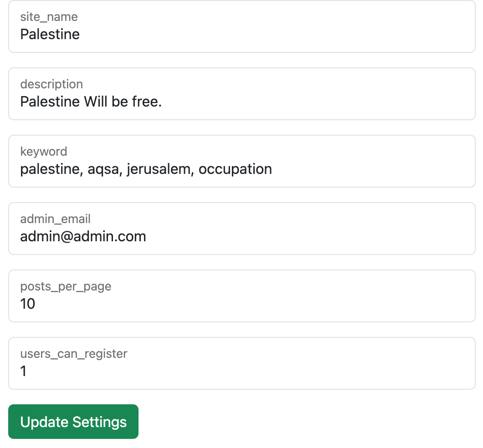The width and height of the screenshot is (483, 448).
Task: Click the 'palestine, aqsa, jerusalem, occupation' keywords text
Action: click(x=146, y=169)
